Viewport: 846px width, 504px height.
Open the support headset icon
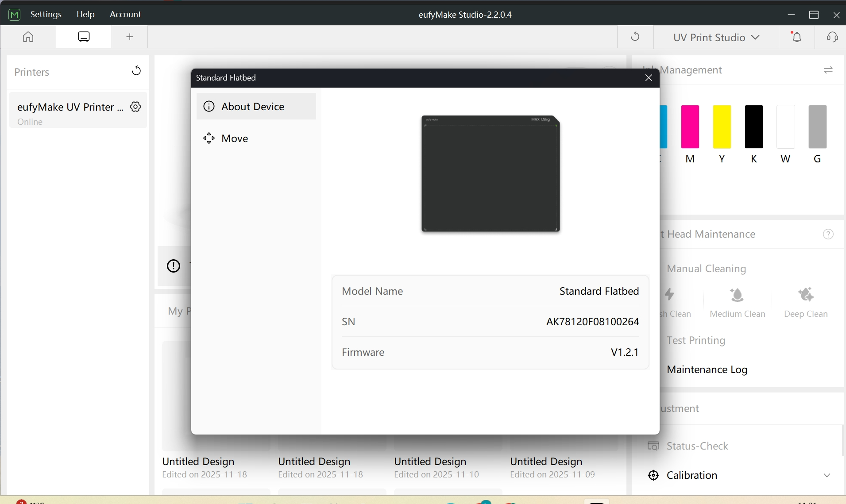(832, 37)
